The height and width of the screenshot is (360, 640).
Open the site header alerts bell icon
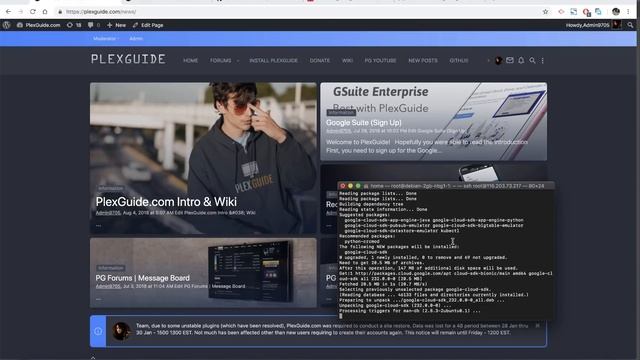click(x=521, y=60)
